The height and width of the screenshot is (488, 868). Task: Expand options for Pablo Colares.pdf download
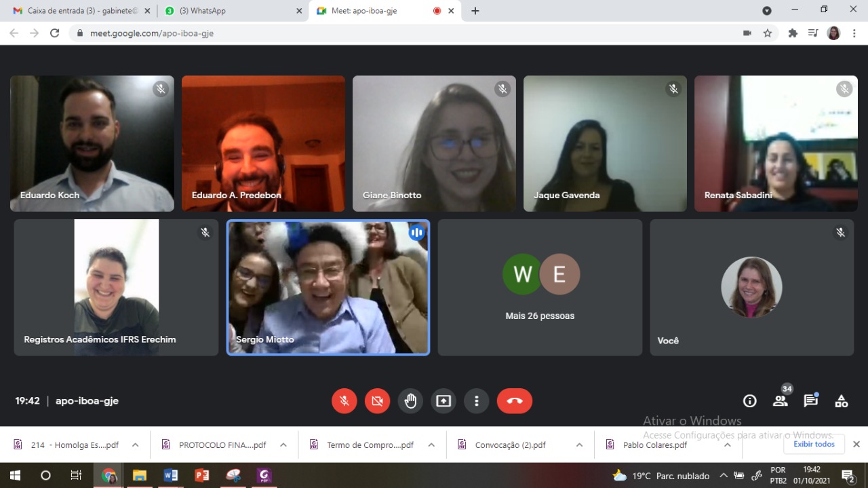tap(727, 445)
